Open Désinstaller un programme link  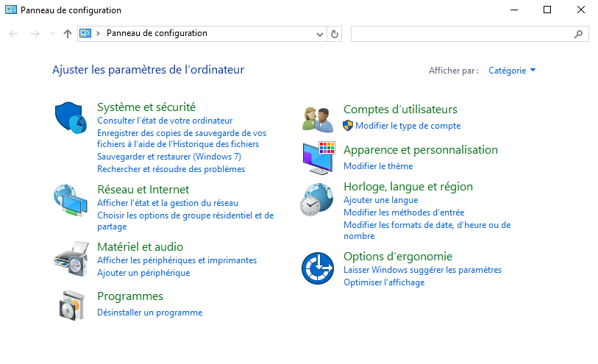150,313
